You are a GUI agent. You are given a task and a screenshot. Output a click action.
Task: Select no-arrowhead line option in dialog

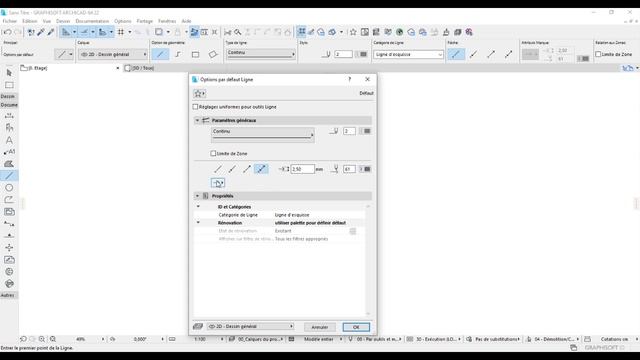[218, 169]
